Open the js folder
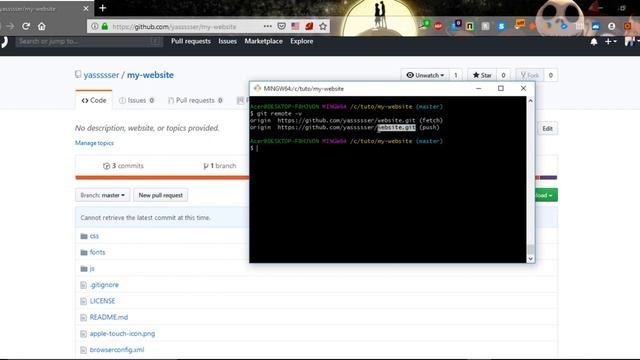This screenshot has height=360, width=640. [x=92, y=269]
